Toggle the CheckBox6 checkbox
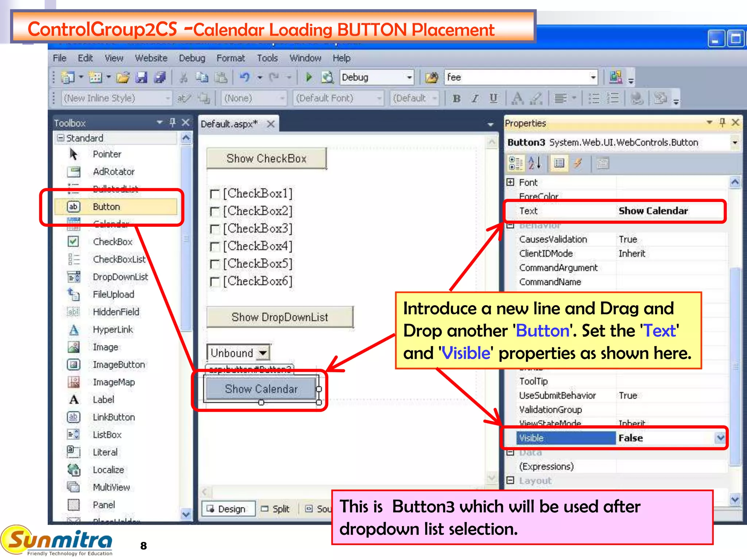747x560 pixels. tap(215, 282)
